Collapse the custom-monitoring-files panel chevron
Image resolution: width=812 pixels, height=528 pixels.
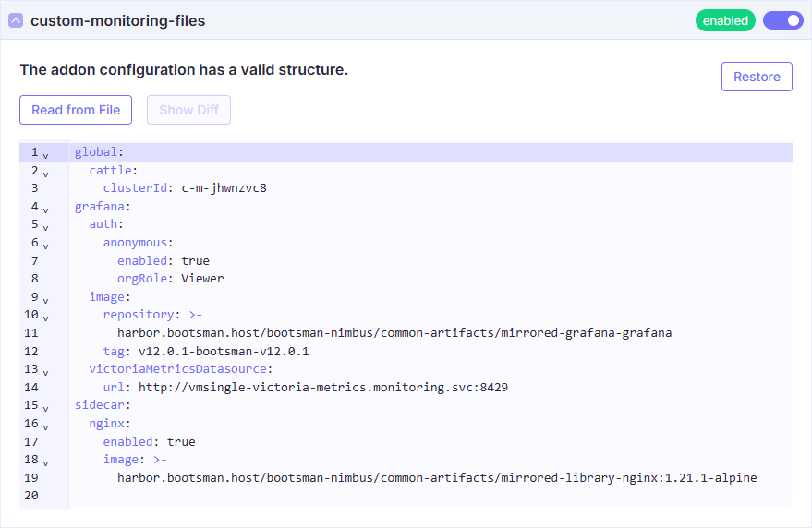click(x=16, y=20)
